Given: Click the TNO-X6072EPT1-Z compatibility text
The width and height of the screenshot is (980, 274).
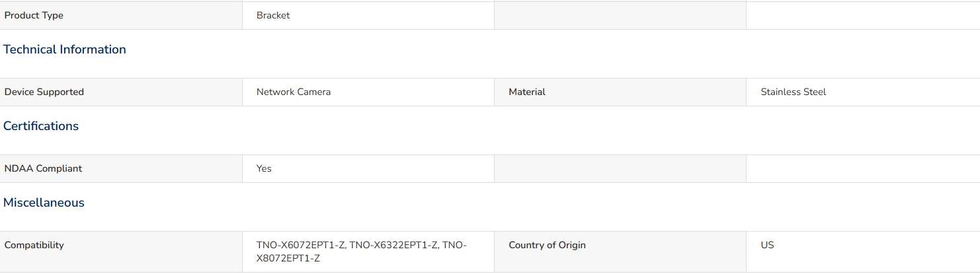Looking at the screenshot, I should point(301,245).
